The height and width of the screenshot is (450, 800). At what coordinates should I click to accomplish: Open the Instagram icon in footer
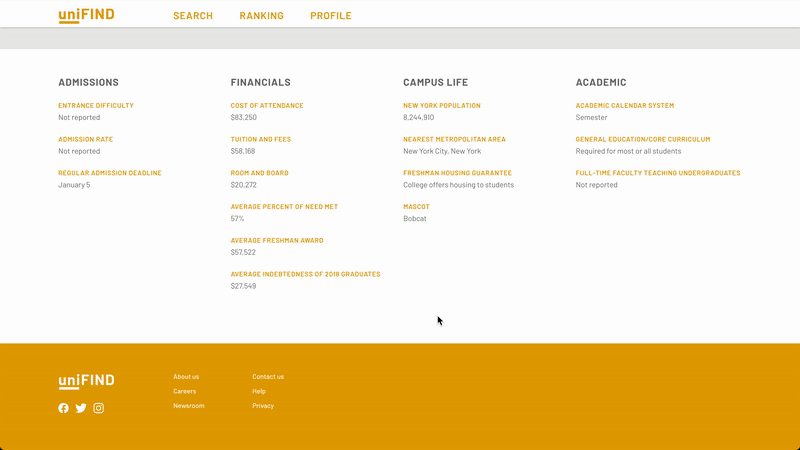click(98, 408)
